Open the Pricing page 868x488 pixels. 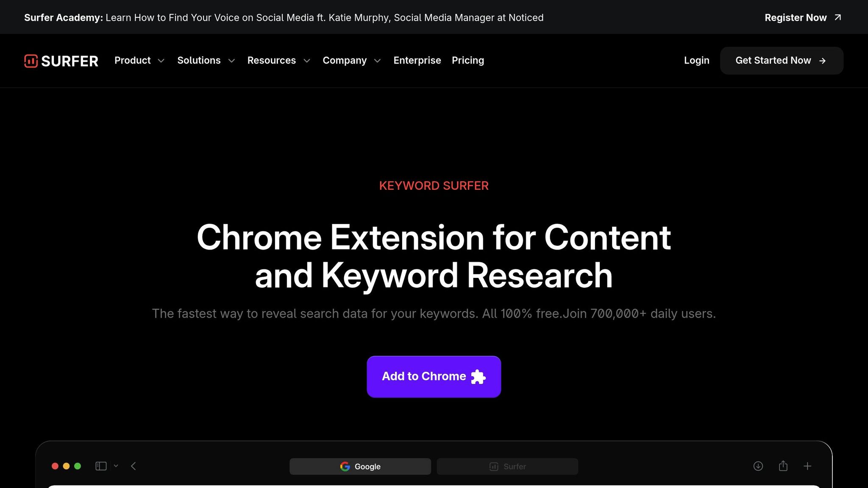[467, 61]
